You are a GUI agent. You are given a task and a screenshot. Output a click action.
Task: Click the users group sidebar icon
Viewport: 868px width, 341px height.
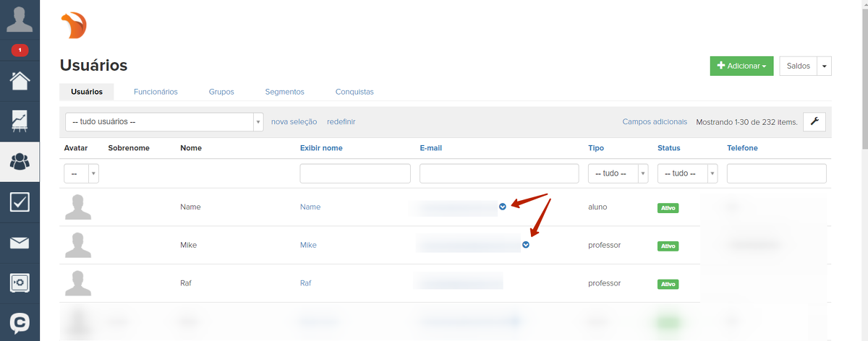(x=20, y=161)
